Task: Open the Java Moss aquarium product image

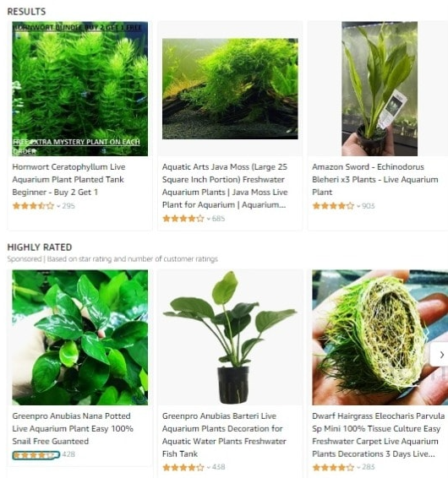Action: click(230, 89)
